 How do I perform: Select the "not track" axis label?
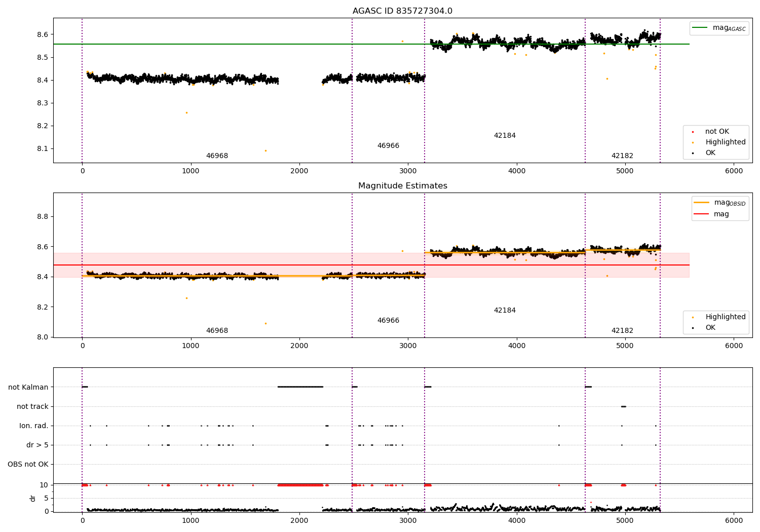[x=32, y=406]
